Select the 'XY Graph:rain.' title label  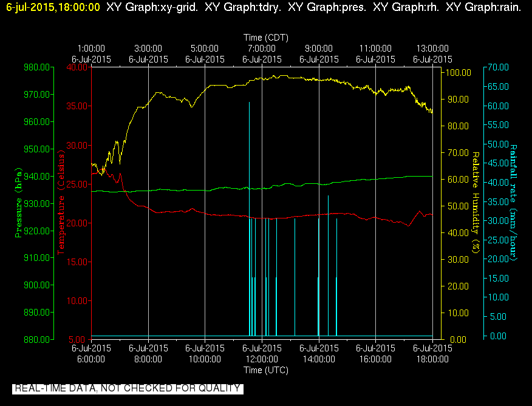[x=483, y=7]
